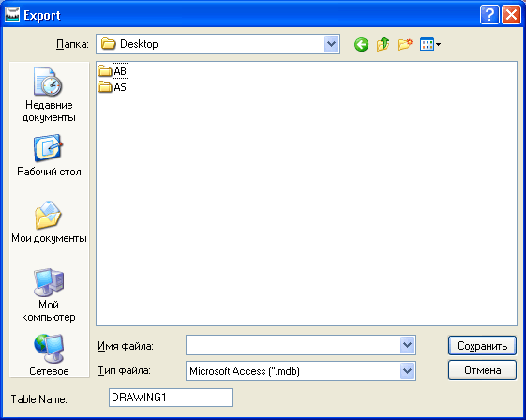Go to Рабочий стол location
The image size is (526, 420).
(49, 156)
